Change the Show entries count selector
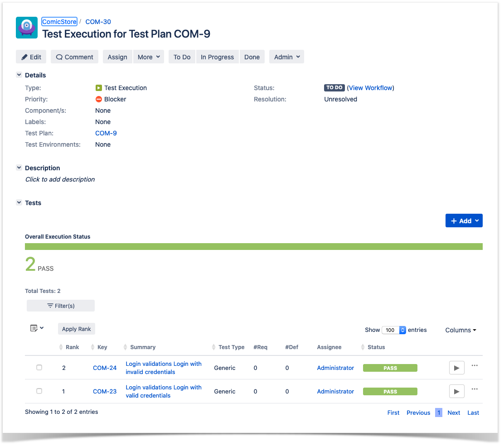Viewport: 504px width, 446px height. tap(394, 330)
